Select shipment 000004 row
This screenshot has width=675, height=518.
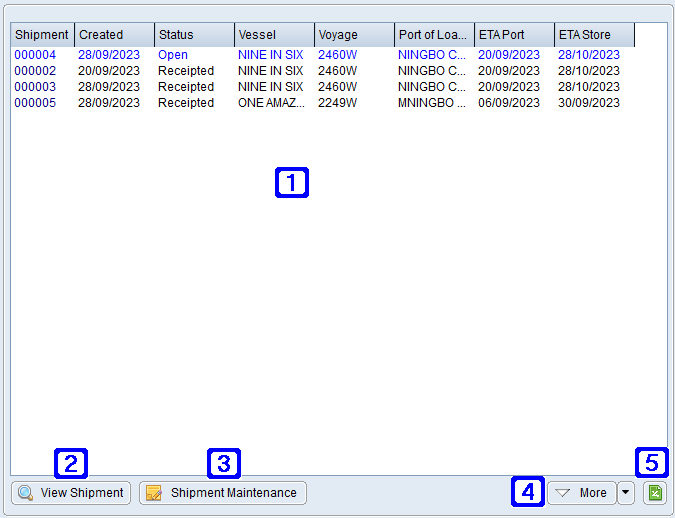[35, 55]
